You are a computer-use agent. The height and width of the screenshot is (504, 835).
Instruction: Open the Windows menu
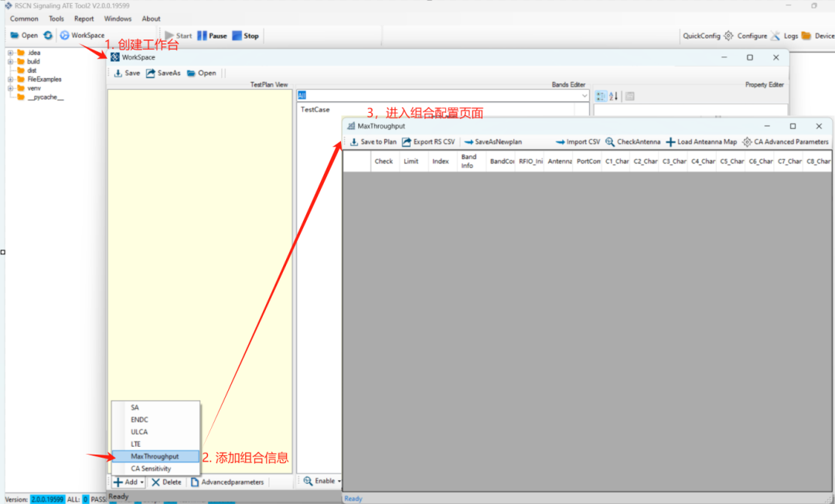coord(118,19)
